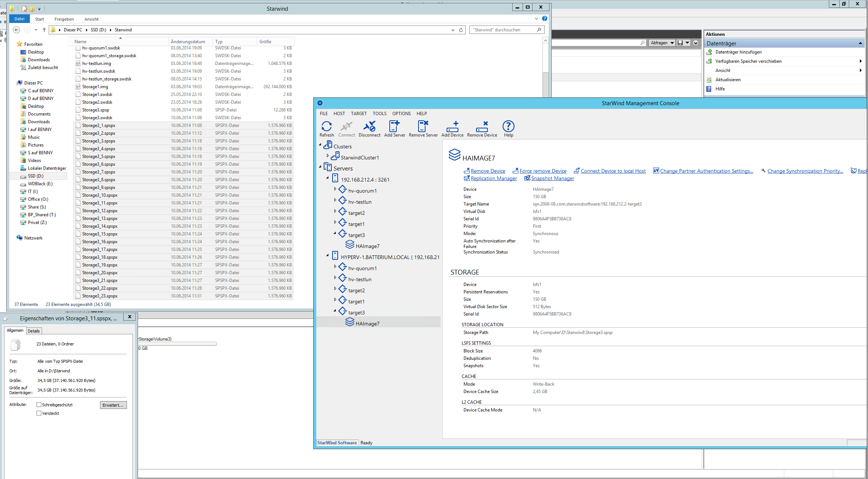Image resolution: width=868 pixels, height=479 pixels.
Task: Expand hv-quorum1 under 192.168.212.4
Action: click(x=335, y=189)
